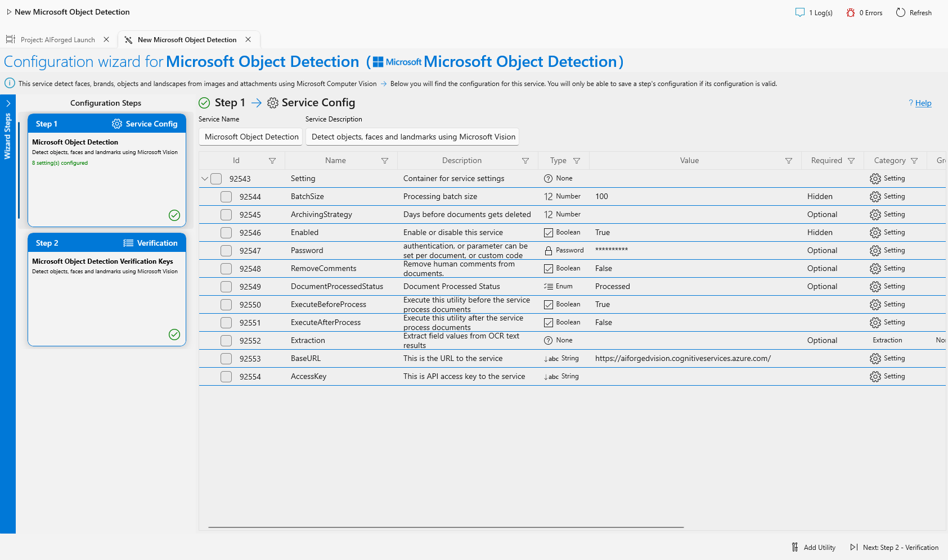This screenshot has width=948, height=560.
Task: Click the 0 Errors label
Action: point(870,12)
